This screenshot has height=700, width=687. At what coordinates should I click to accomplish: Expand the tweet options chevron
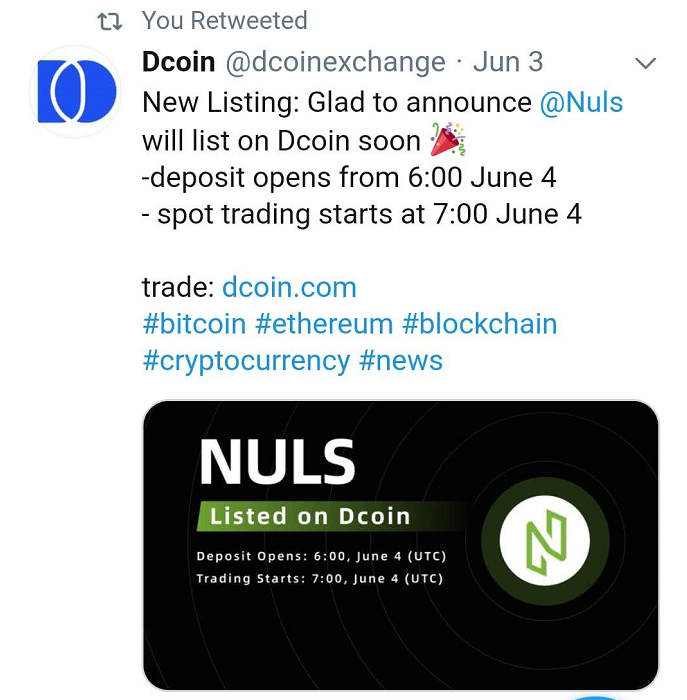tap(645, 63)
